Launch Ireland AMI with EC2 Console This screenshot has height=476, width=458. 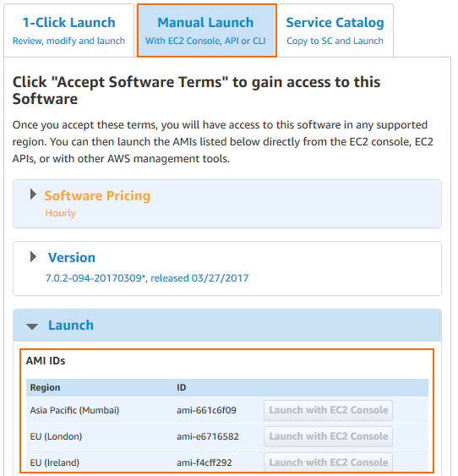pos(328,462)
